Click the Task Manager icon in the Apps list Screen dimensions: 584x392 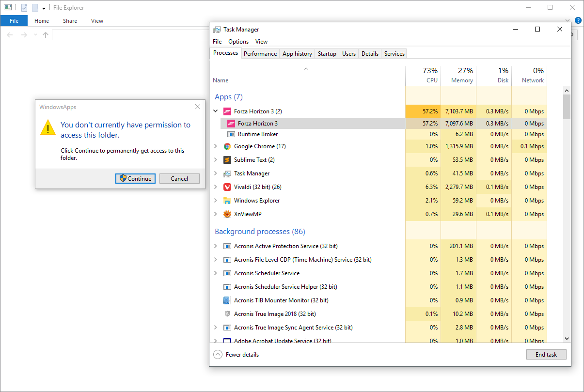(227, 173)
